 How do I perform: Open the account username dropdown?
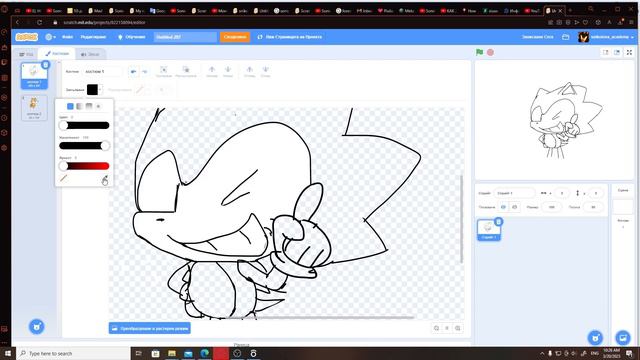tap(606, 37)
